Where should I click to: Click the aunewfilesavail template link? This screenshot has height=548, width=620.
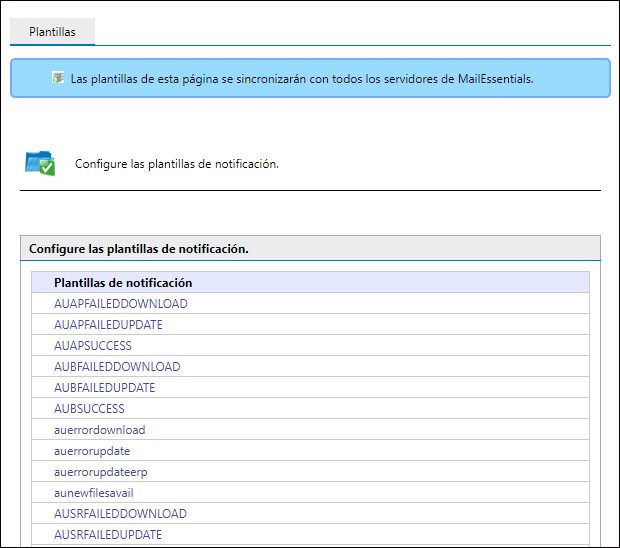pyautogui.click(x=94, y=493)
